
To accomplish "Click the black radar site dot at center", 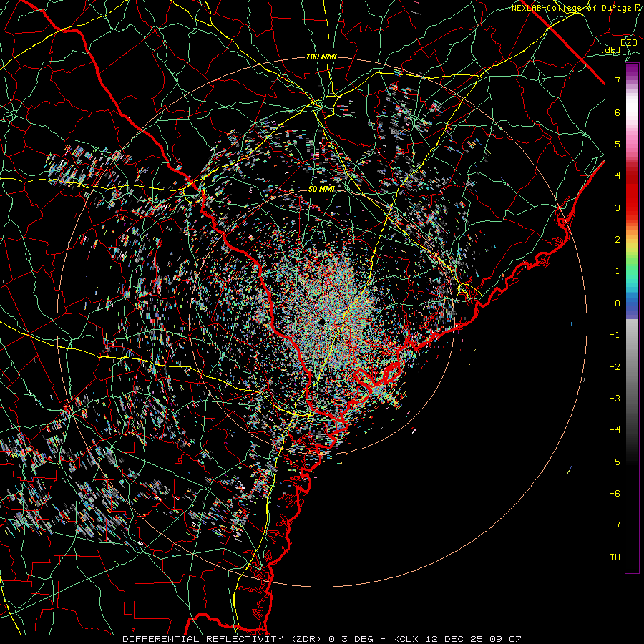I will 322,321.
